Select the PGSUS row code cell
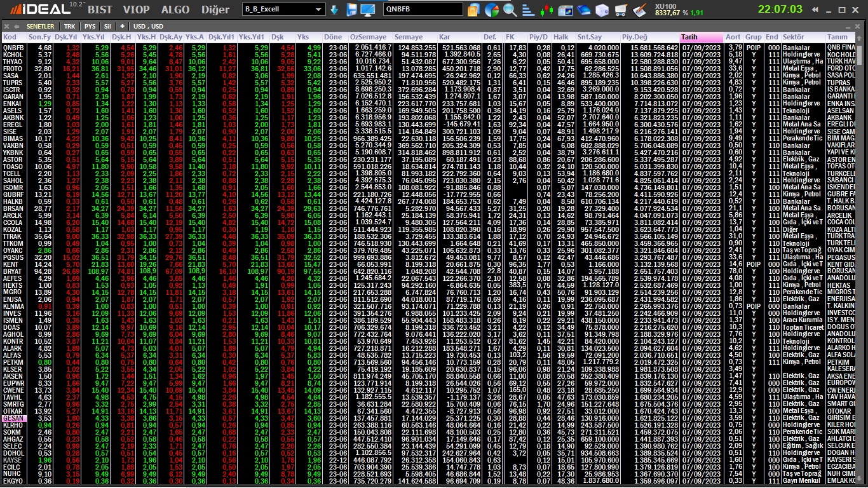868x488 pixels. (13, 257)
